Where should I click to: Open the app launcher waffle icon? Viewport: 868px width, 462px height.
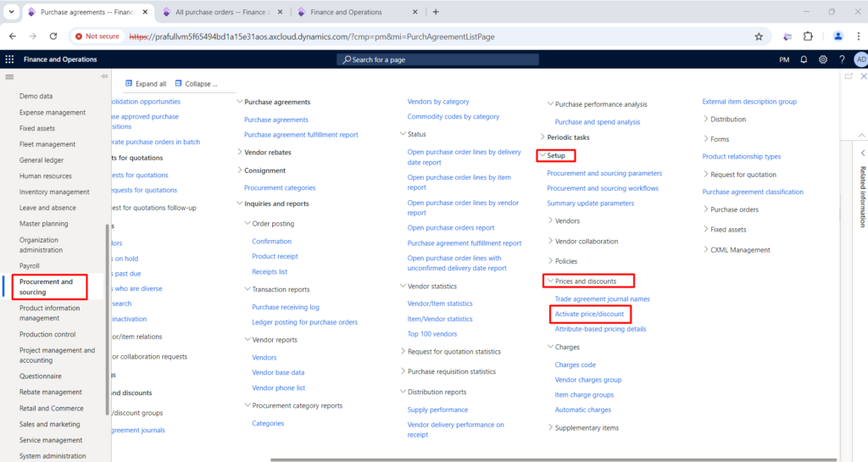9,59
